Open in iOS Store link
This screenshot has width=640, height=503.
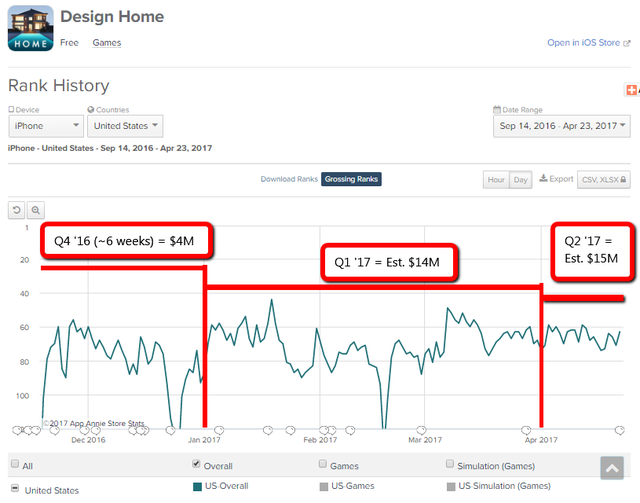click(x=588, y=42)
